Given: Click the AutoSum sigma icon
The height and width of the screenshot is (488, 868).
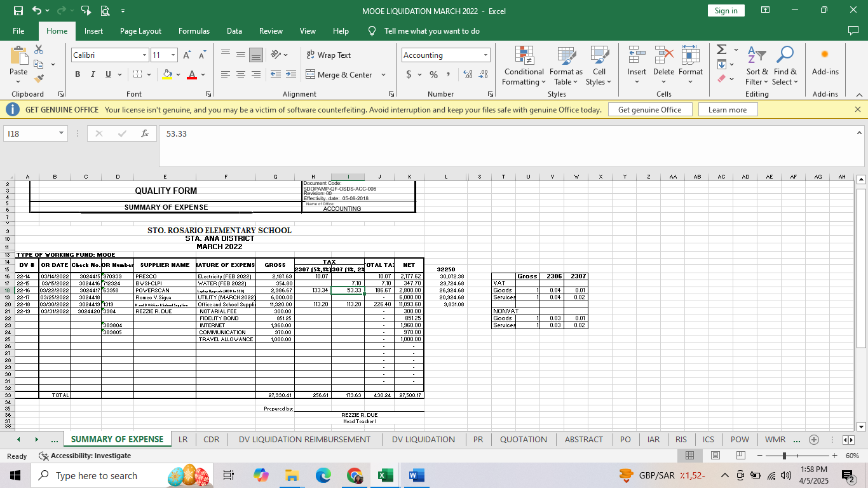Looking at the screenshot, I should 721,50.
